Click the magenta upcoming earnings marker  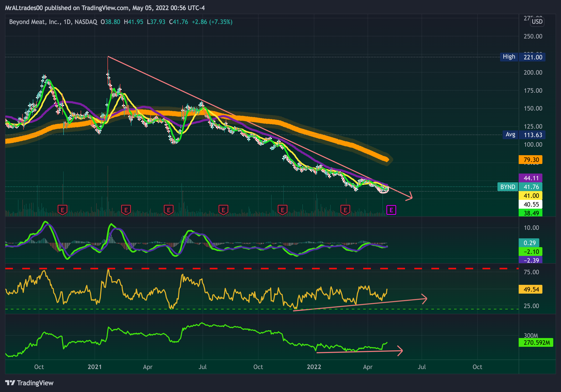click(x=391, y=210)
